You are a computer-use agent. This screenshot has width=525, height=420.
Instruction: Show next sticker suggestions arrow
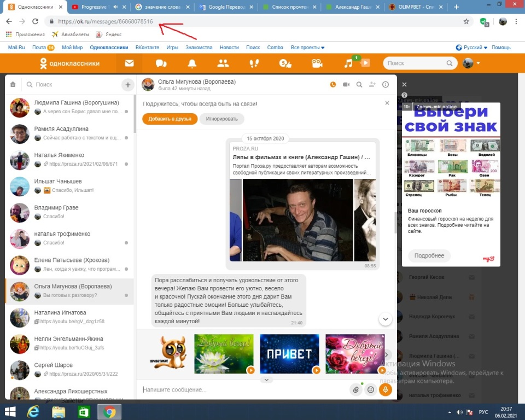[x=387, y=354]
